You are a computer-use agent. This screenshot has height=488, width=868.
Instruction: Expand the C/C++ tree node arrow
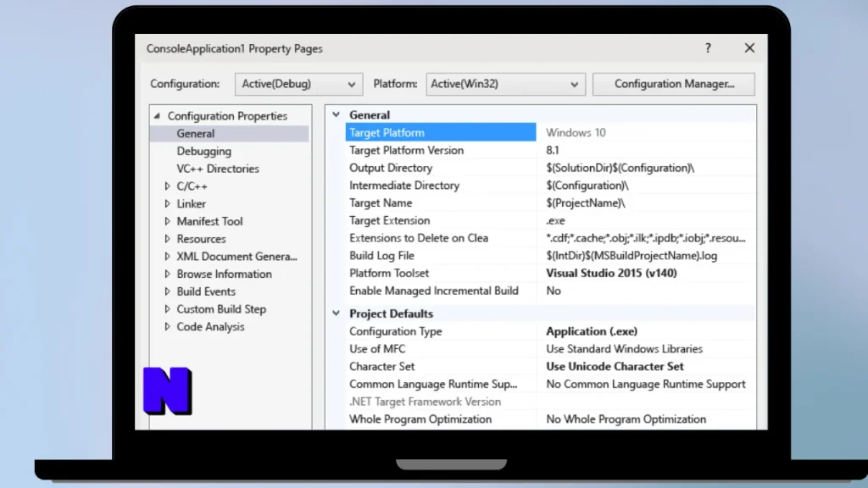pyautogui.click(x=167, y=186)
